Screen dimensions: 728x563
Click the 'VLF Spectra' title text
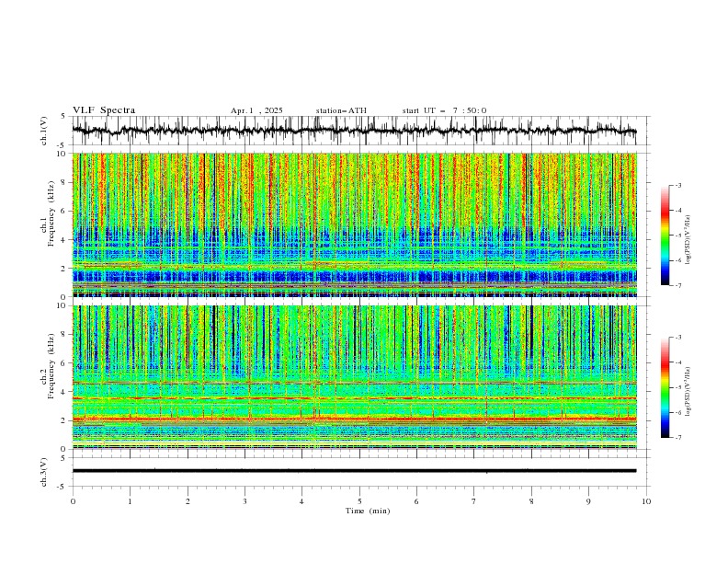pos(104,110)
